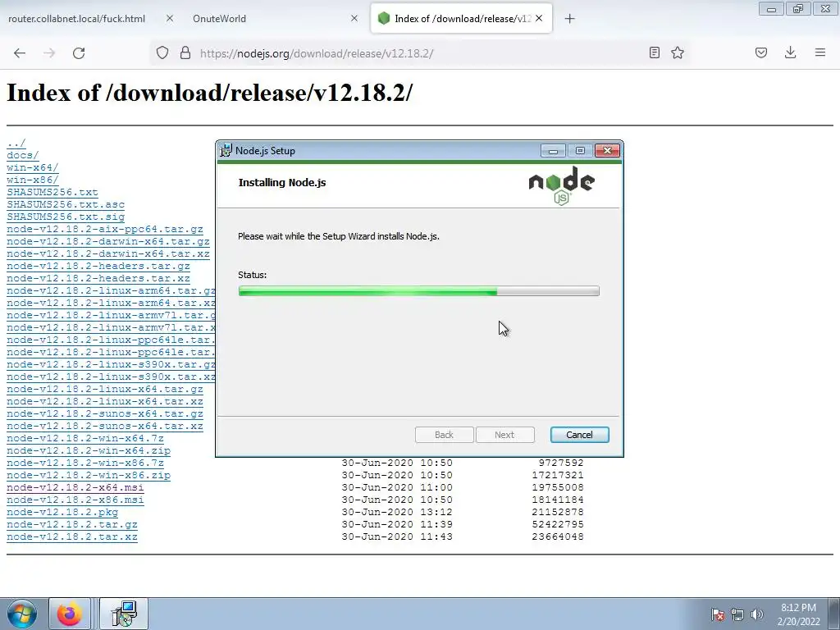Download node-v12.18.2-linux-x64.tar.xz
840x630 pixels.
pos(105,402)
